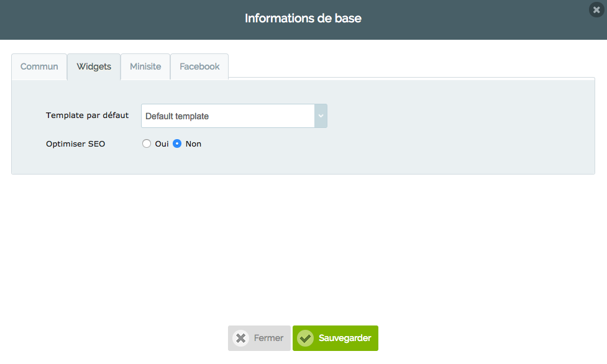Close the Informations de base dialog
The width and height of the screenshot is (607, 364).
[x=596, y=10]
